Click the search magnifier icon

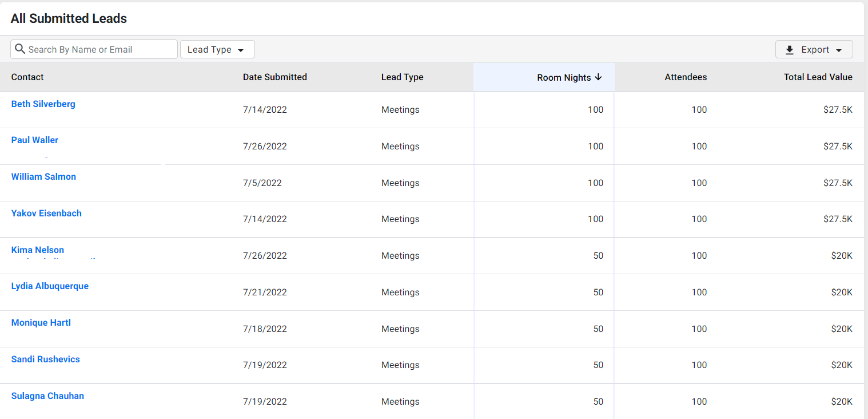click(x=20, y=49)
